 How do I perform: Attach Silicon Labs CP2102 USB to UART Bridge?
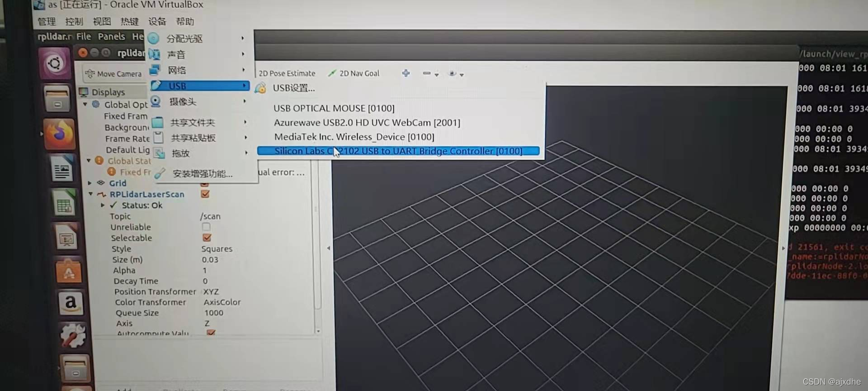(x=398, y=151)
